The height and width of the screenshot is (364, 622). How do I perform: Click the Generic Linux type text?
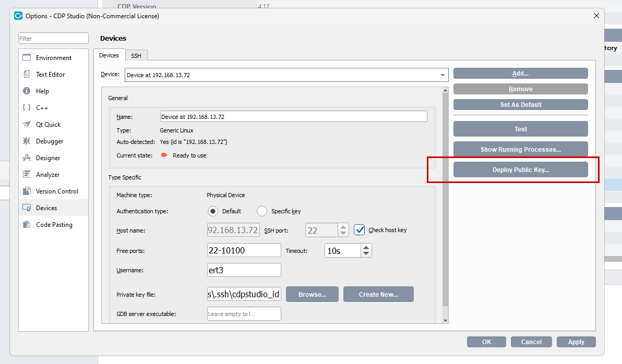(x=176, y=130)
